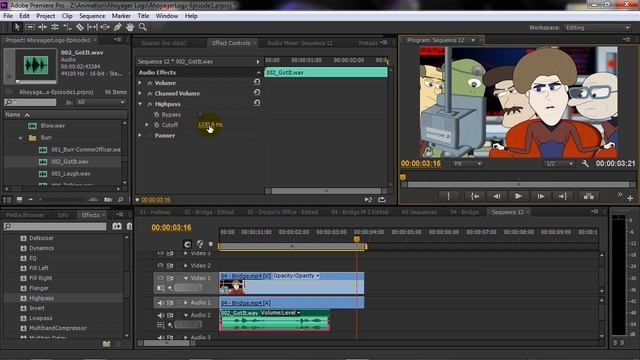The width and height of the screenshot is (640, 360).
Task: Select the Hand tool
Action: 130,27
